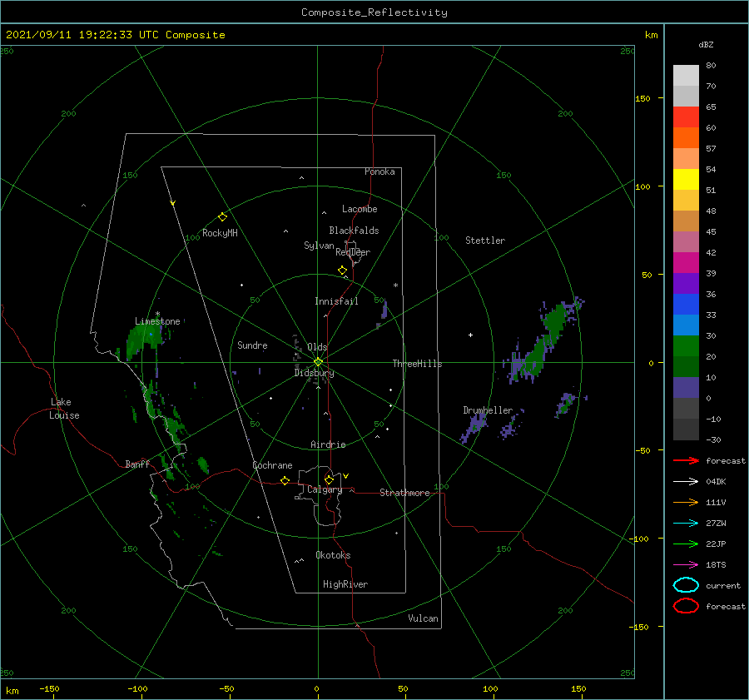This screenshot has height=700, width=749.
Task: Click the Limestone label
Action: (157, 321)
